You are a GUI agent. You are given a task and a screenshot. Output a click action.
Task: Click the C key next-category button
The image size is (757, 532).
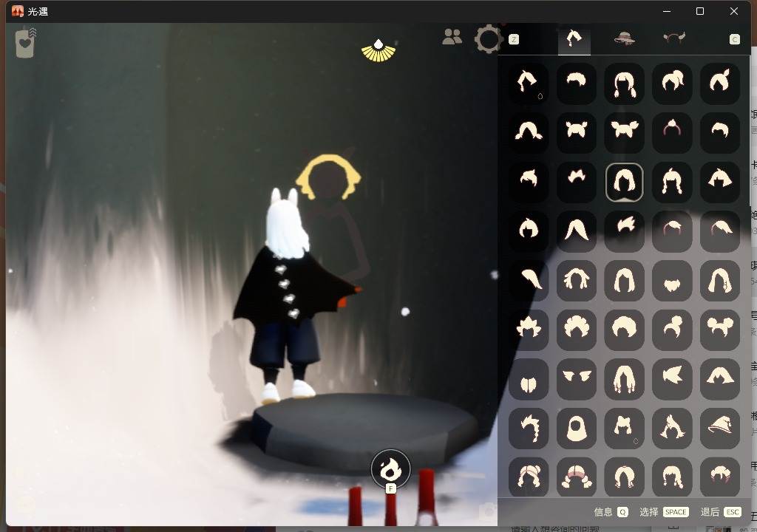[x=734, y=39]
